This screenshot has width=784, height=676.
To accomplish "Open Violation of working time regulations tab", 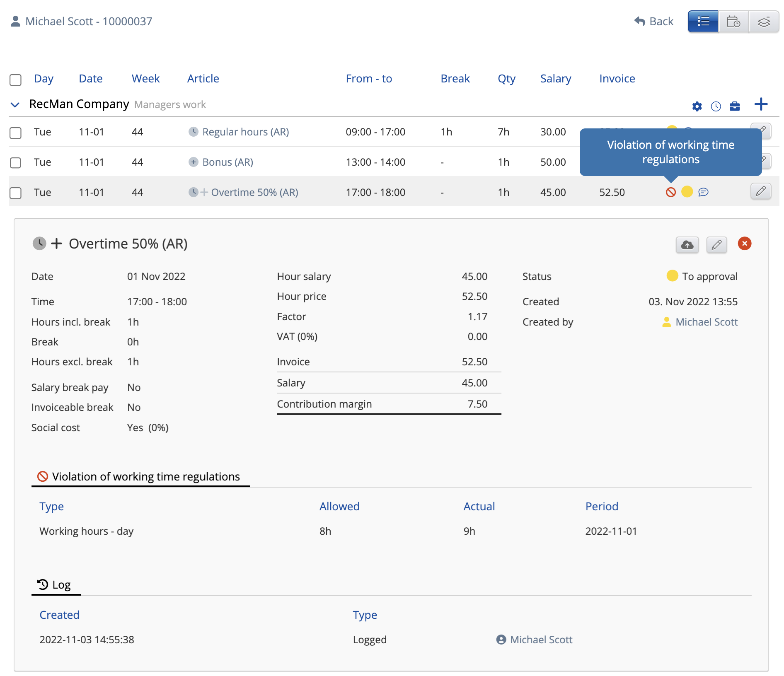I will tap(140, 477).
